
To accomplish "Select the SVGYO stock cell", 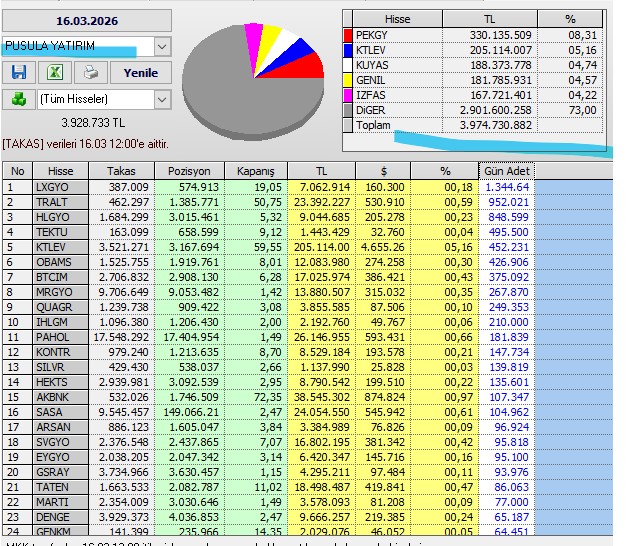I will tap(61, 442).
